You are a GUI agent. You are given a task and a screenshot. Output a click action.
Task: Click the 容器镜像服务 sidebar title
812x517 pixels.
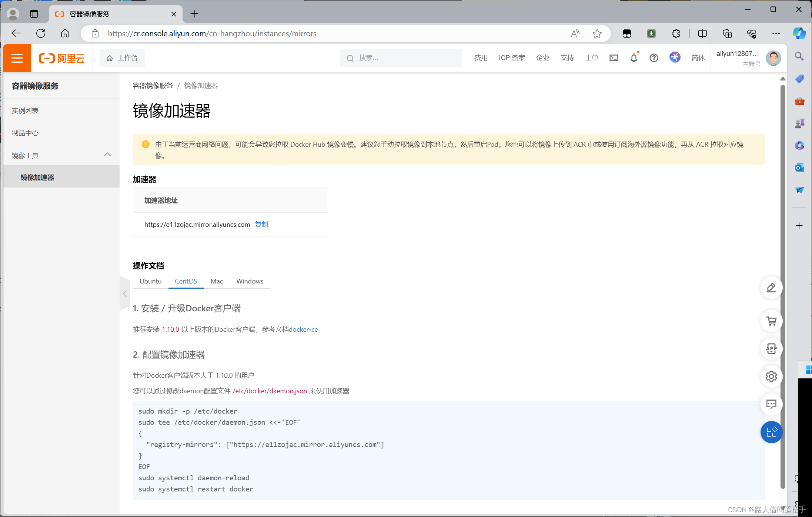tap(35, 86)
